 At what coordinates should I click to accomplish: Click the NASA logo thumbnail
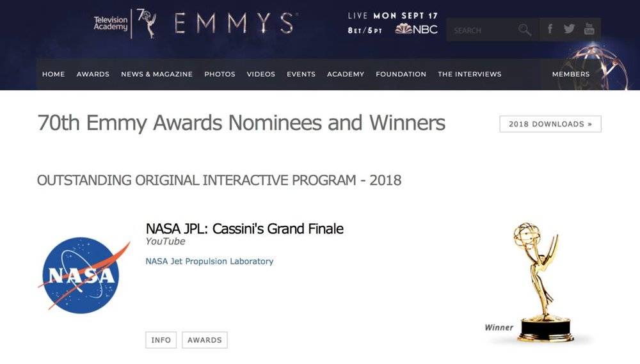point(84,274)
